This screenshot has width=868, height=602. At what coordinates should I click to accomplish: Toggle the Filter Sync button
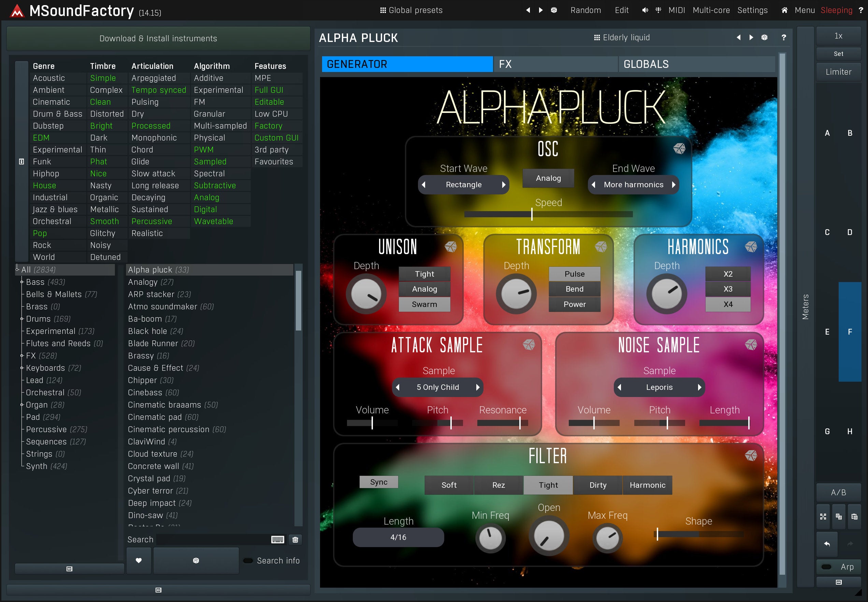[378, 482]
